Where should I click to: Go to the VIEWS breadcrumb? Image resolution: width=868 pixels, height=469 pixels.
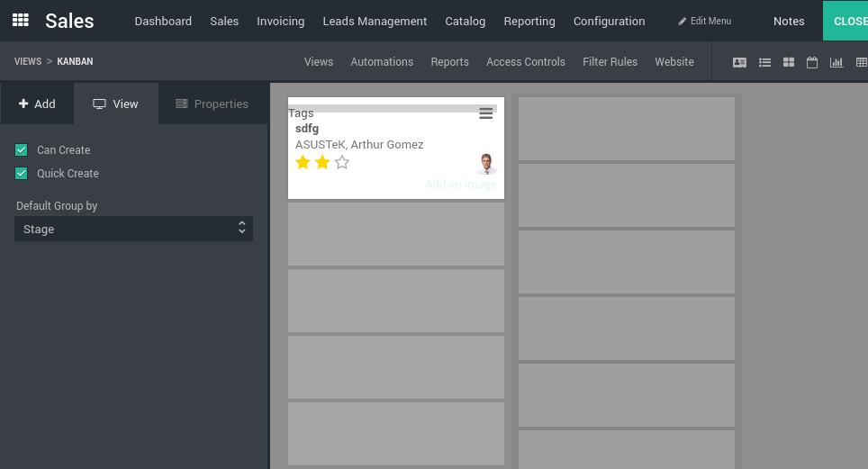pyautogui.click(x=28, y=61)
